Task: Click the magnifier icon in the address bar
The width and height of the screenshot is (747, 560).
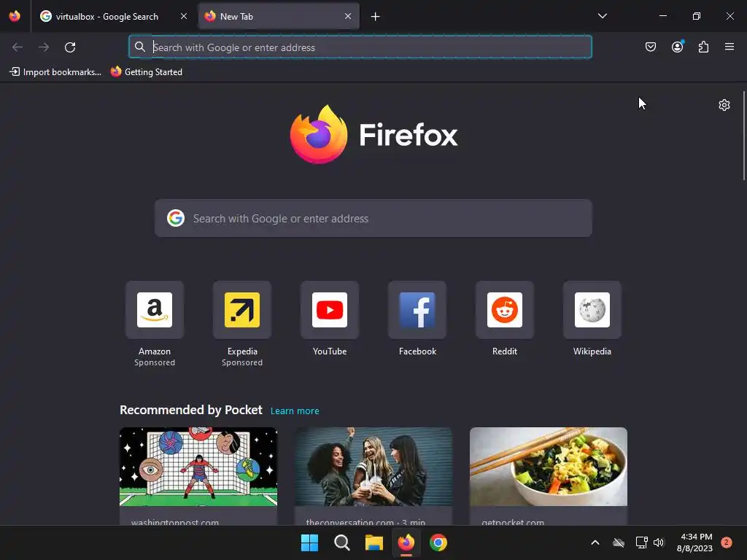Action: 139,47
